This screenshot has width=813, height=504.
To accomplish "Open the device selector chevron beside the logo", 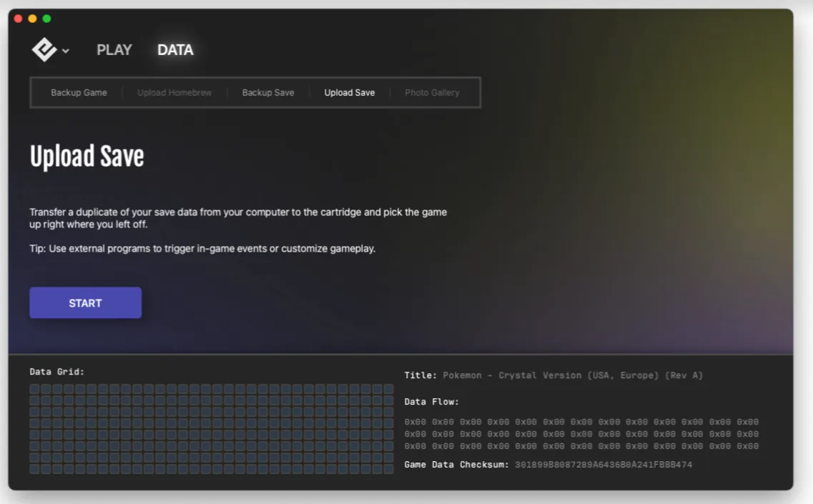I will coord(64,52).
